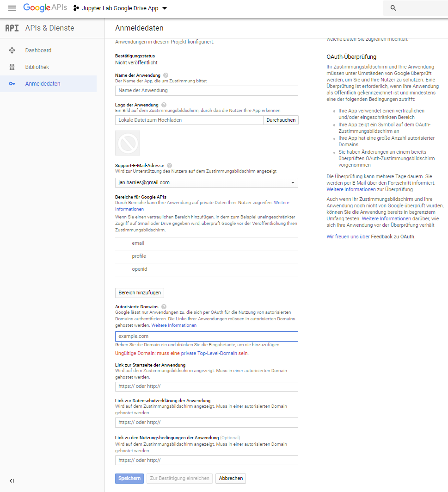Image resolution: width=448 pixels, height=492 pixels.
Task: Click the APIs & Dienste sidebar title
Action: (49, 28)
